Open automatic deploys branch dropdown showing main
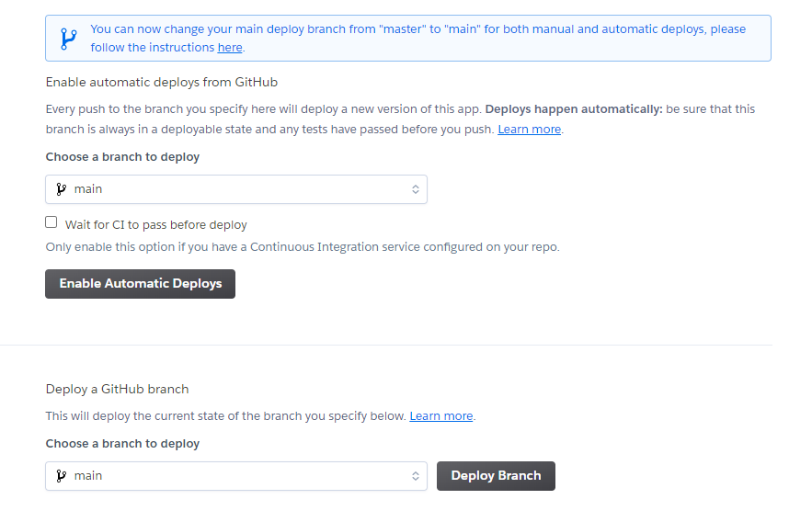The width and height of the screenshot is (812, 522). pyautogui.click(x=236, y=189)
